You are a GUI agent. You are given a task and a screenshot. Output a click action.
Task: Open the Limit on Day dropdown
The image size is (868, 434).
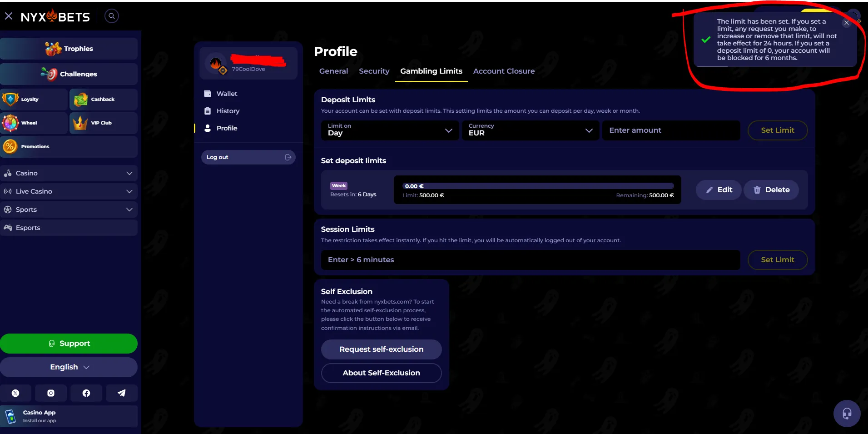390,130
